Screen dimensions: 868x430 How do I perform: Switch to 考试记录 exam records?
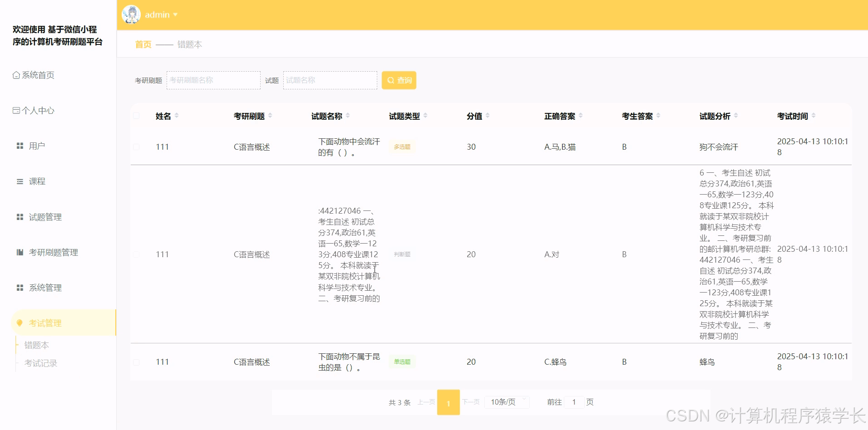pyautogui.click(x=41, y=363)
